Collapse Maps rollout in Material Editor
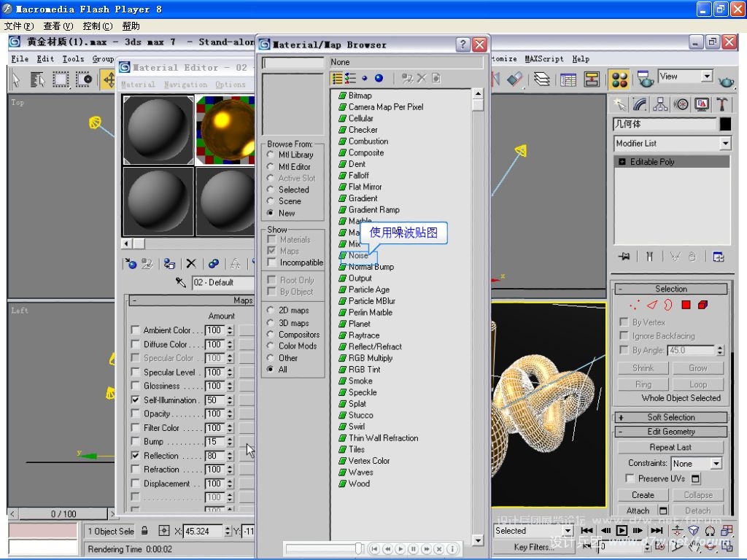 click(x=192, y=300)
